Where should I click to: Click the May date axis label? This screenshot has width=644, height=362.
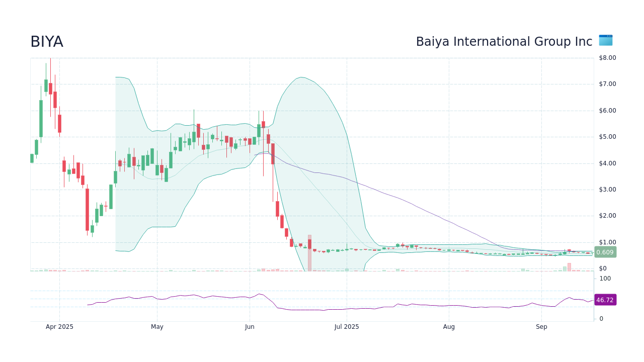coord(157,327)
